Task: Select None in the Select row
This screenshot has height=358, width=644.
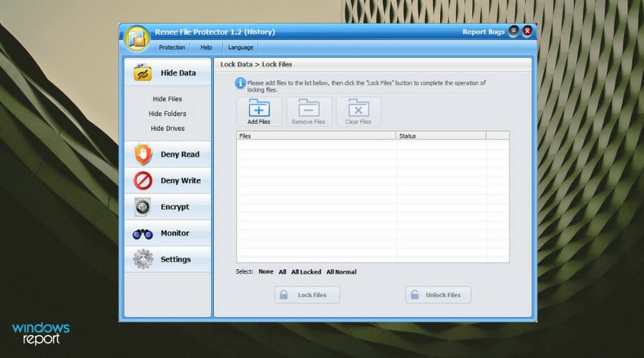Action: [265, 271]
